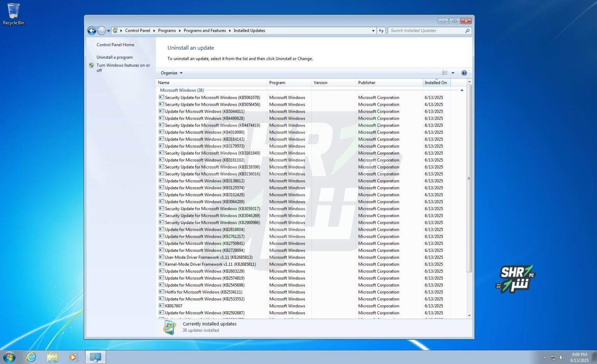Click the Forward navigation arrow
597x364 pixels.
(101, 30)
